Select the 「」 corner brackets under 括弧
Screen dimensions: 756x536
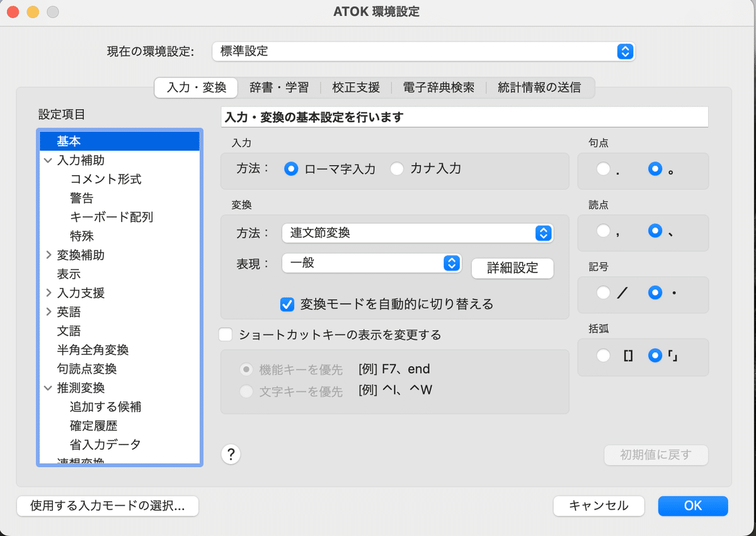pyautogui.click(x=655, y=356)
